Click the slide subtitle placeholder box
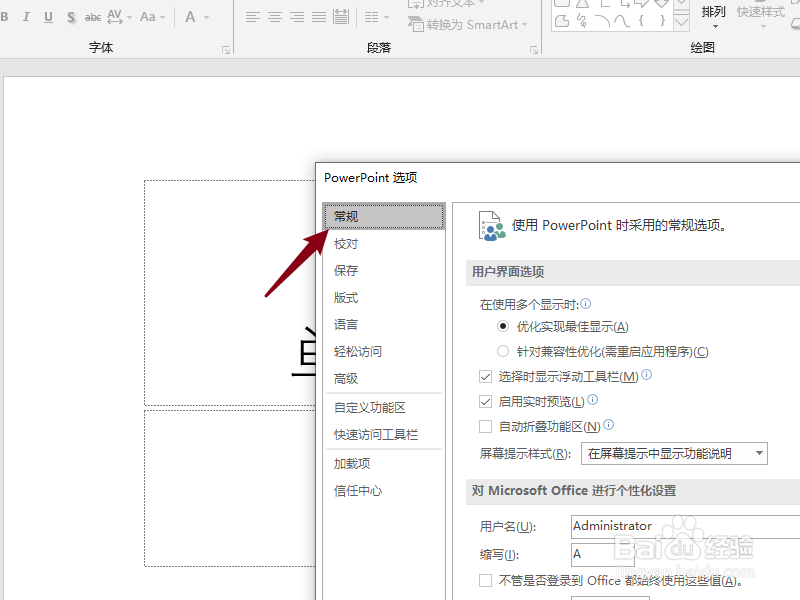Image resolution: width=800 pixels, height=600 pixels. pyautogui.click(x=230, y=488)
